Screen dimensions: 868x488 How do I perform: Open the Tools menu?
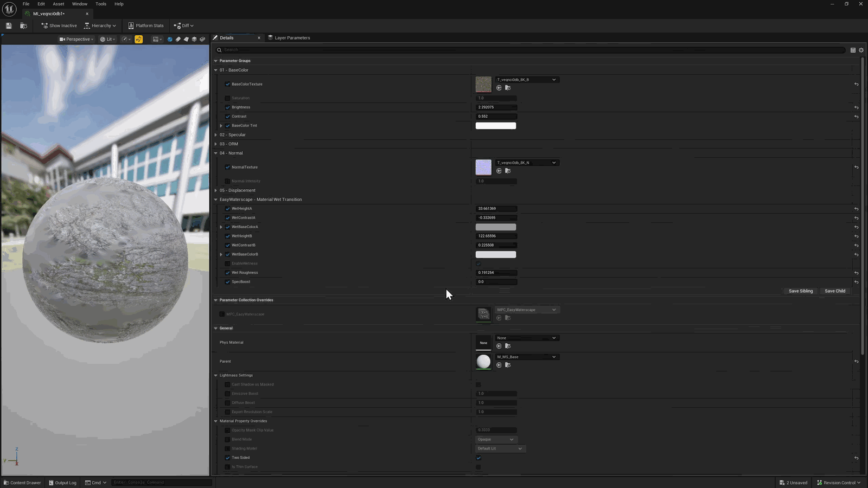[101, 4]
